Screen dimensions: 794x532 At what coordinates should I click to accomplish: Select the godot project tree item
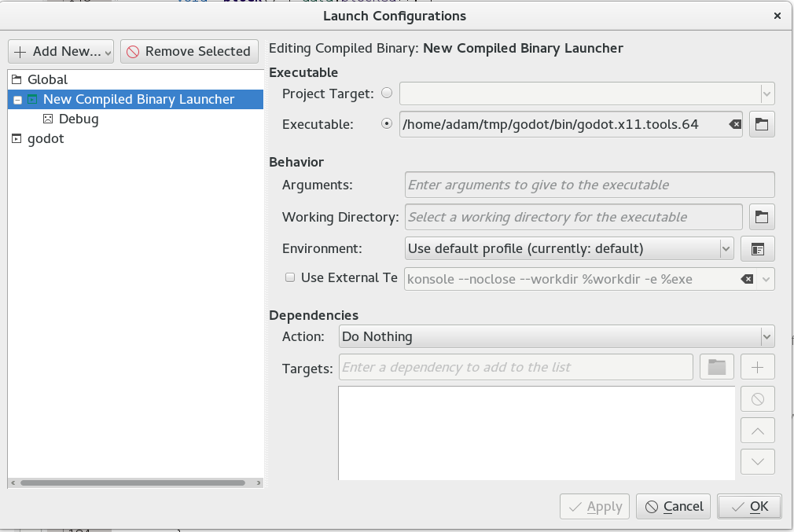[x=46, y=139]
